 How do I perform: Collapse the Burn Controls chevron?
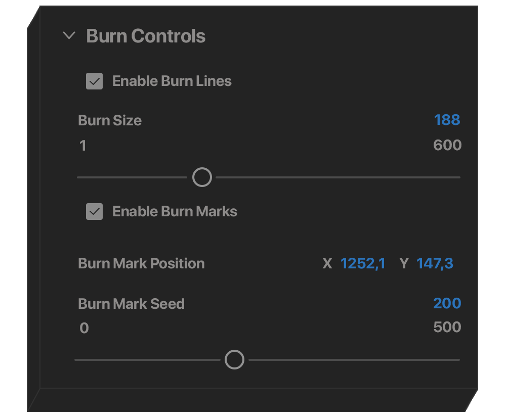pyautogui.click(x=69, y=36)
